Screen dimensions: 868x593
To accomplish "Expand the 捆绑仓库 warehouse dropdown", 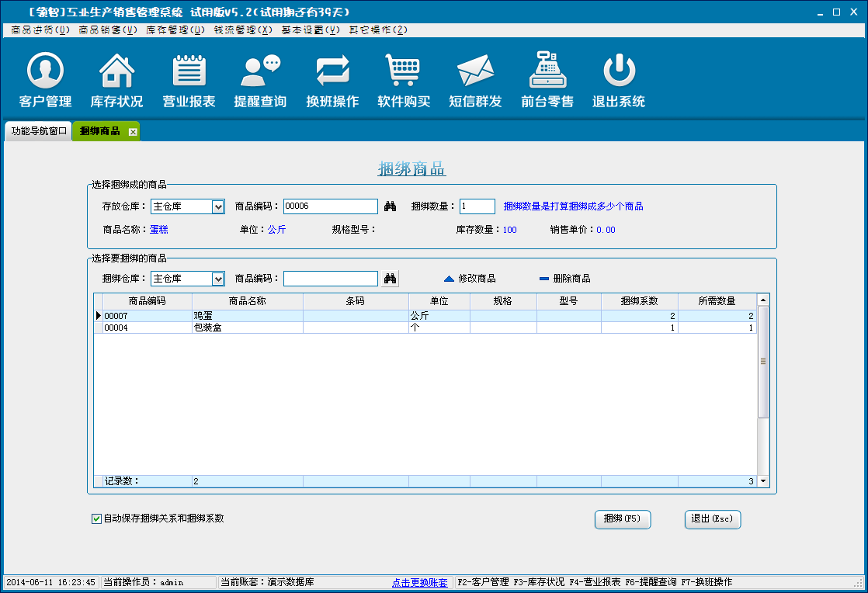I will 218,279.
